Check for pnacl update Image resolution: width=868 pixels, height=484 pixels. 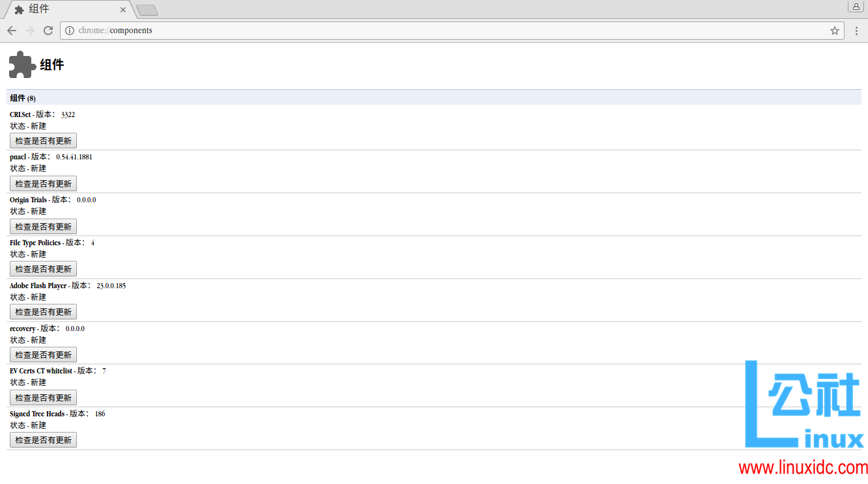click(x=43, y=183)
